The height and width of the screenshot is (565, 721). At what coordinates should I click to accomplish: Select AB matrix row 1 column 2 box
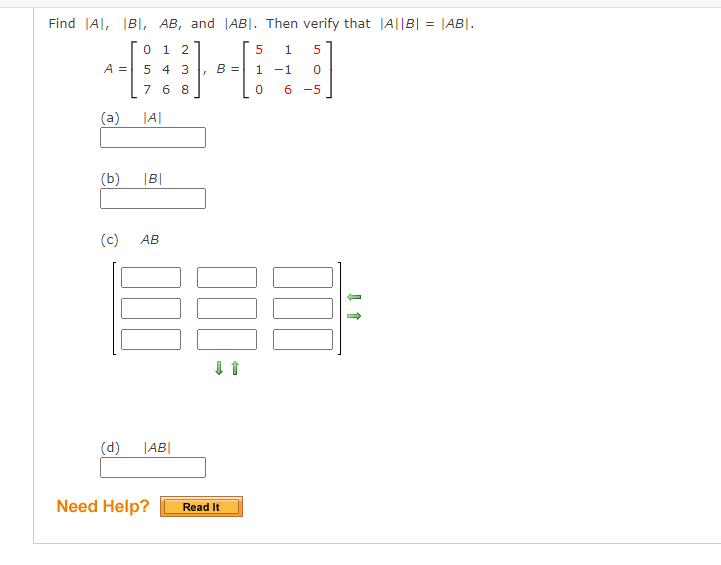click(x=227, y=278)
